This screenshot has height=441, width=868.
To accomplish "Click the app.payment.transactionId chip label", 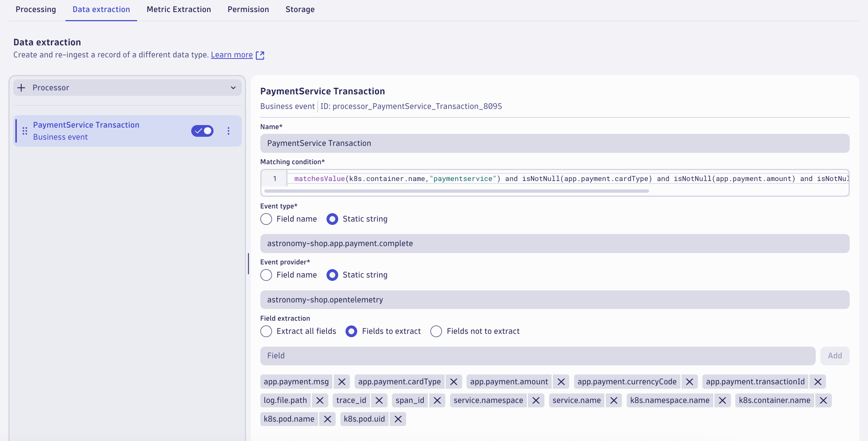I will 755,382.
